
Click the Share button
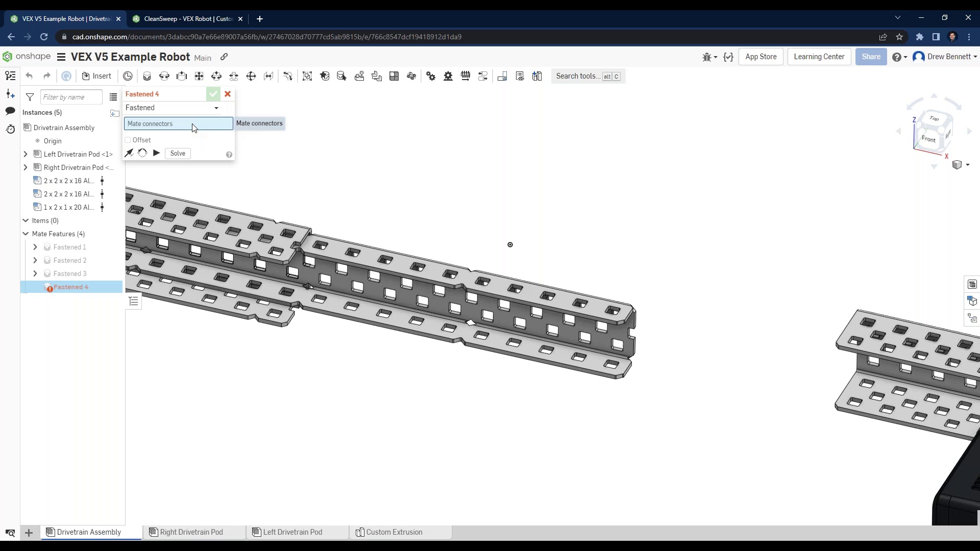[x=871, y=57]
